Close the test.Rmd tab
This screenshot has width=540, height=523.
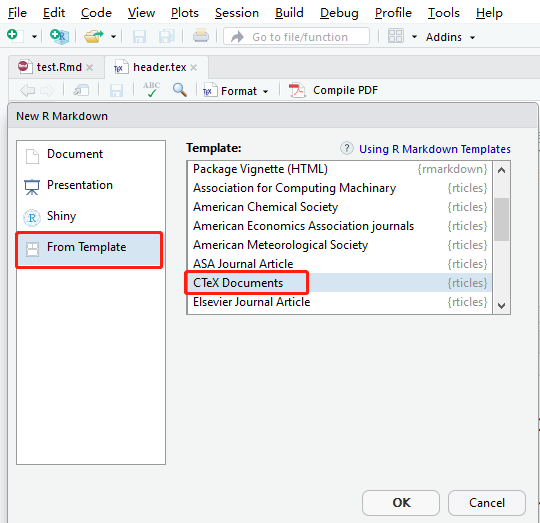(90, 67)
